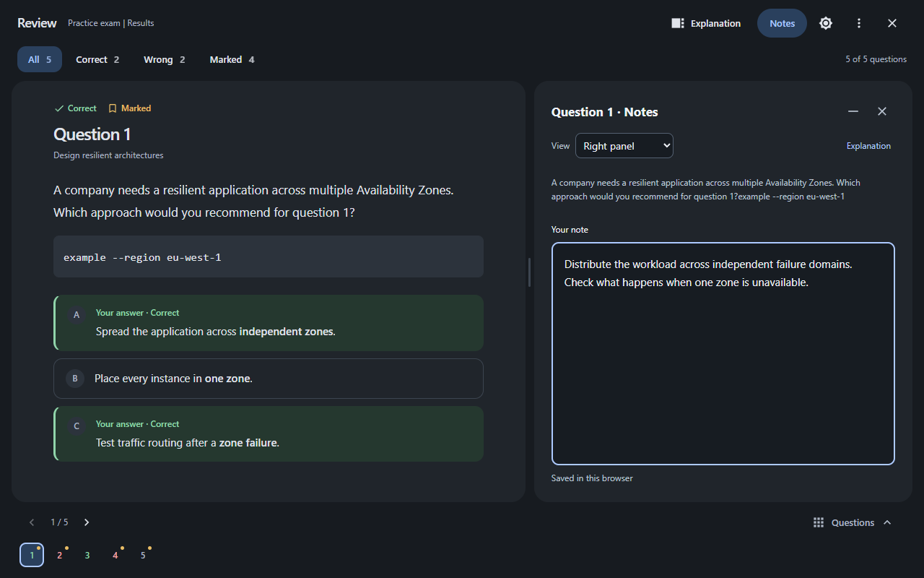Screen dimensions: 924x578
Task: Click the code block example --region eu-west-1
Action: [x=269, y=256]
